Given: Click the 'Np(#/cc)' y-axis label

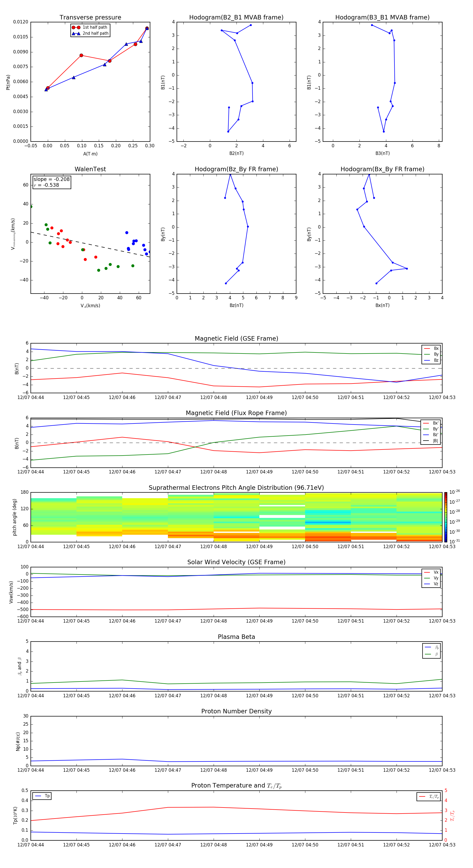Looking at the screenshot, I should tap(18, 741).
